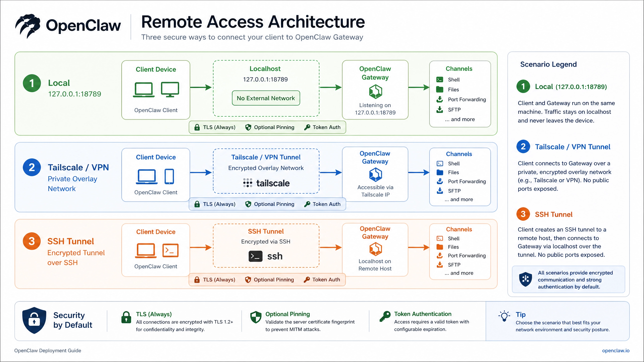Screen dimensions: 644x362
Task: Click the blue Shell channel icon
Action: click(x=440, y=164)
